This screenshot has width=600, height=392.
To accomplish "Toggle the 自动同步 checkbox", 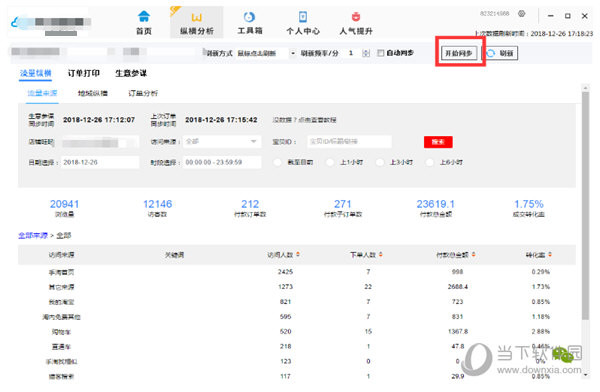I will [x=380, y=53].
